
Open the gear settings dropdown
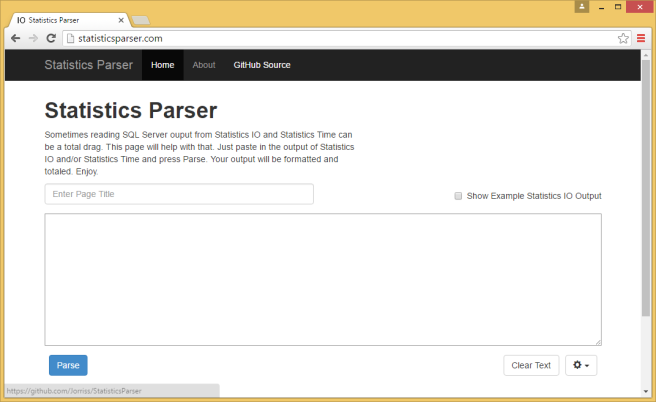(581, 365)
